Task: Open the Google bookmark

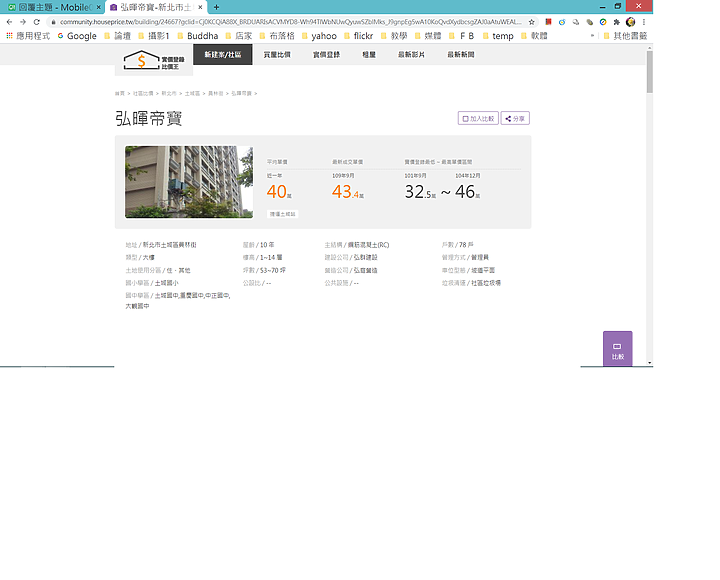Action: (x=77, y=36)
